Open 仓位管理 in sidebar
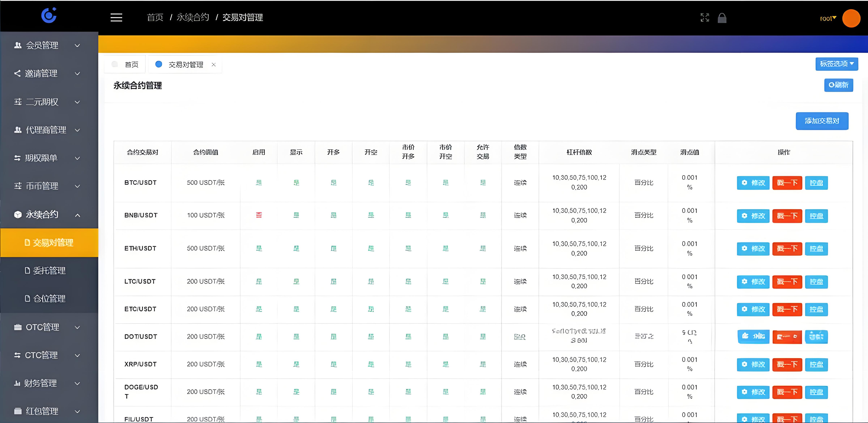 pyautogui.click(x=49, y=299)
